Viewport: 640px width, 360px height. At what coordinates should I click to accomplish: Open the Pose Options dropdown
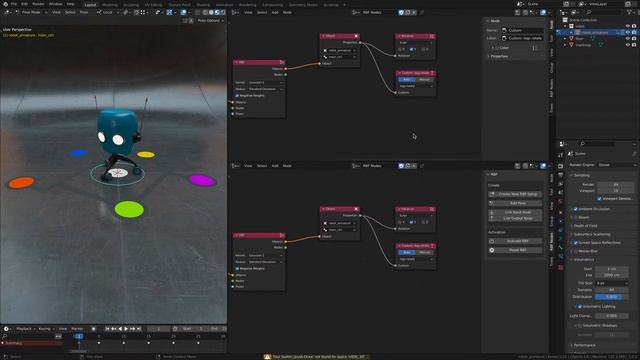[210, 20]
